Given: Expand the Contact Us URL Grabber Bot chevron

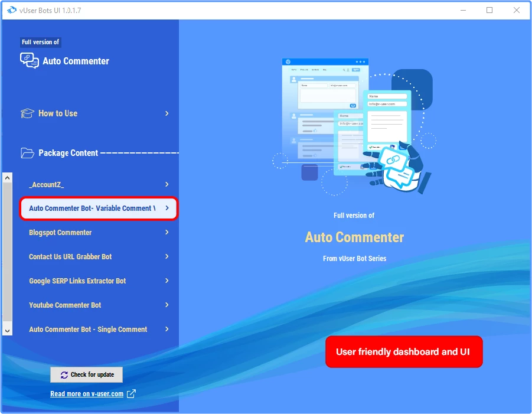Looking at the screenshot, I should [167, 256].
